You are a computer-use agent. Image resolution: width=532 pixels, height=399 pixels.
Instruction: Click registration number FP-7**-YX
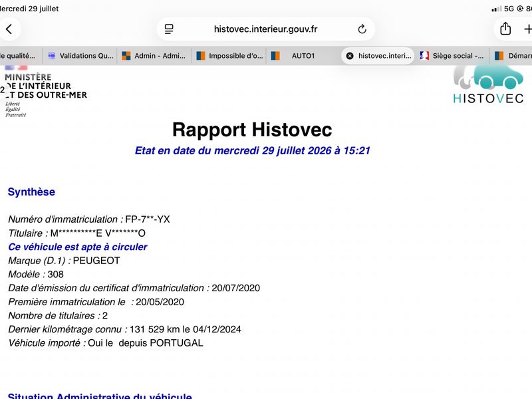pyautogui.click(x=147, y=219)
